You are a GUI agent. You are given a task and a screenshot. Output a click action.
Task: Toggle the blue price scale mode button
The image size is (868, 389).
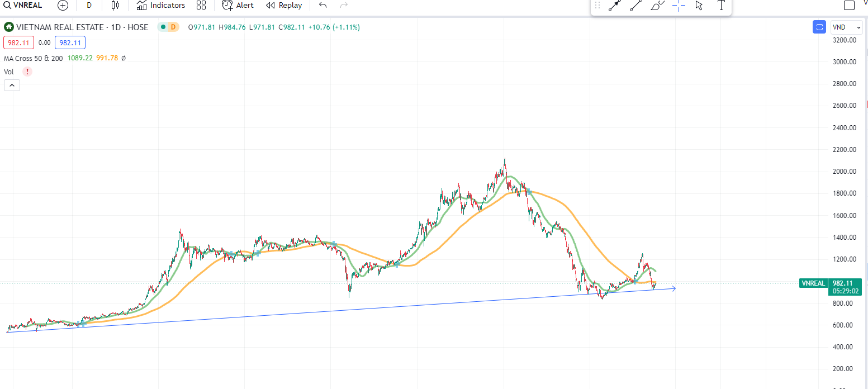[x=819, y=27]
